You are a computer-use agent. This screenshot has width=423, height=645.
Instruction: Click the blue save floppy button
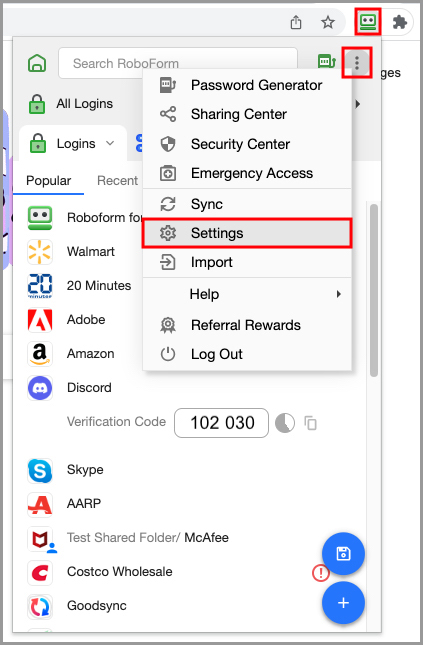click(343, 554)
